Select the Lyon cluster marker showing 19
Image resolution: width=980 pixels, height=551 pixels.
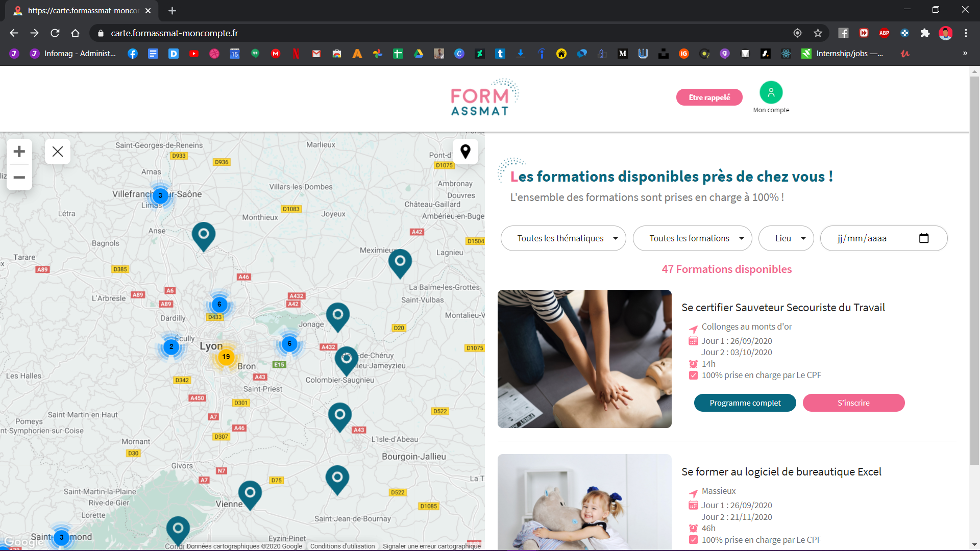[x=226, y=357]
